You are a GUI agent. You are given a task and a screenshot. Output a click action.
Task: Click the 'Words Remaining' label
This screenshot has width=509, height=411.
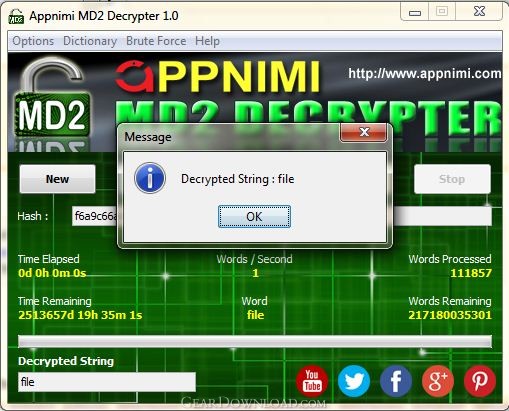(450, 301)
